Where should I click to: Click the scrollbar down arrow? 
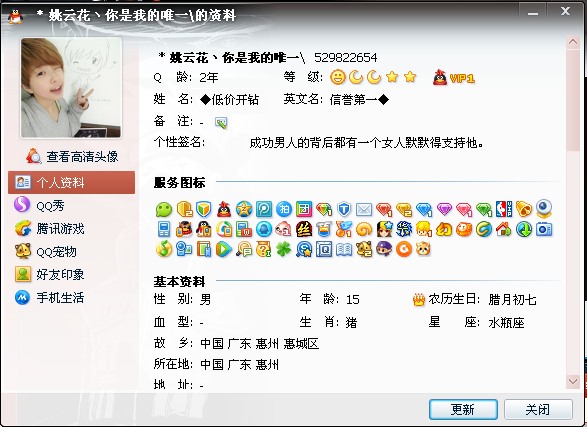coord(573,381)
